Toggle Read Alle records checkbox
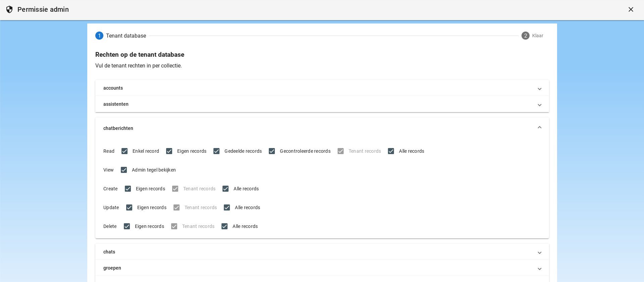This screenshot has width=644, height=282. [391, 151]
